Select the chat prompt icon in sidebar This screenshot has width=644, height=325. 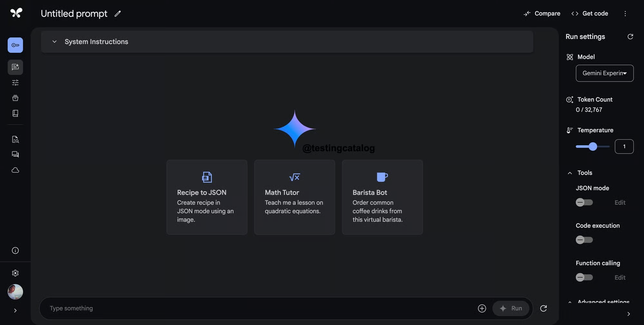(15, 67)
